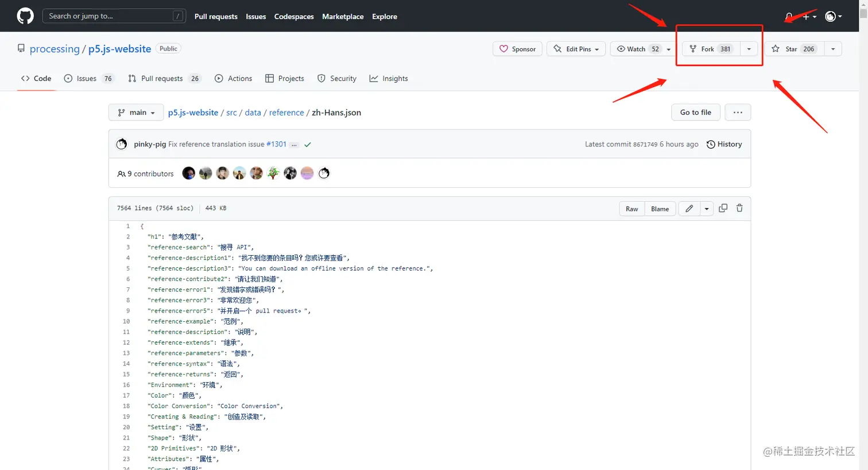Open the user avatar menu in the header
Image resolution: width=868 pixels, height=470 pixels.
833,17
